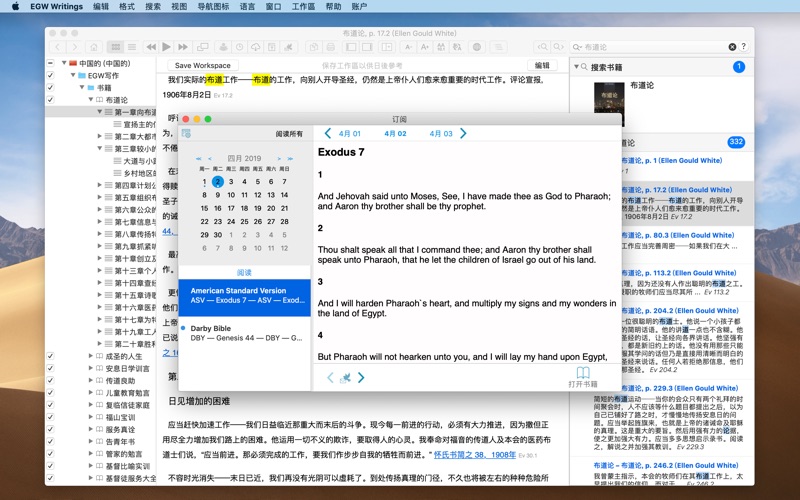Toggle the right sidebar panel icon
The width and height of the screenshot is (800, 500).
click(367, 47)
